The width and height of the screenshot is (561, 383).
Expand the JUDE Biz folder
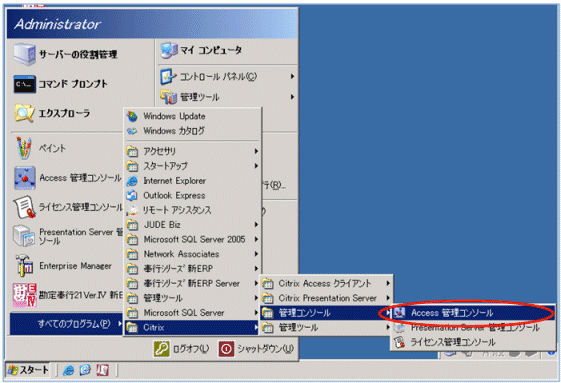(x=192, y=225)
